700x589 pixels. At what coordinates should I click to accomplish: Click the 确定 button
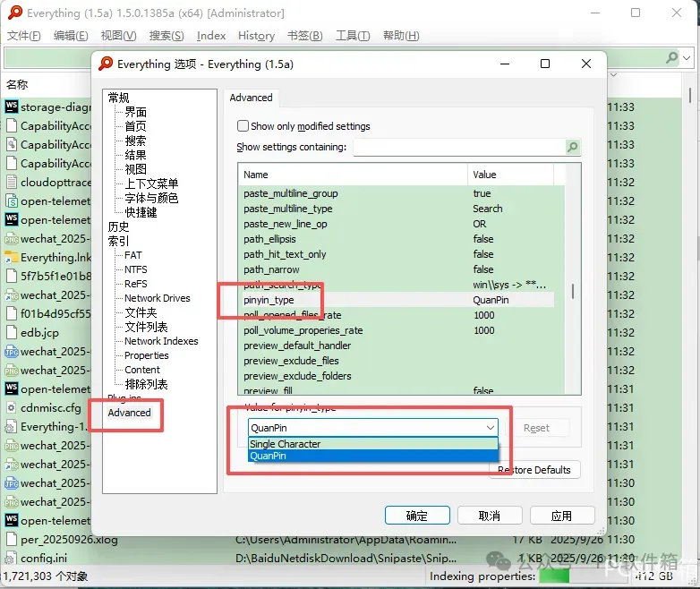coord(417,516)
